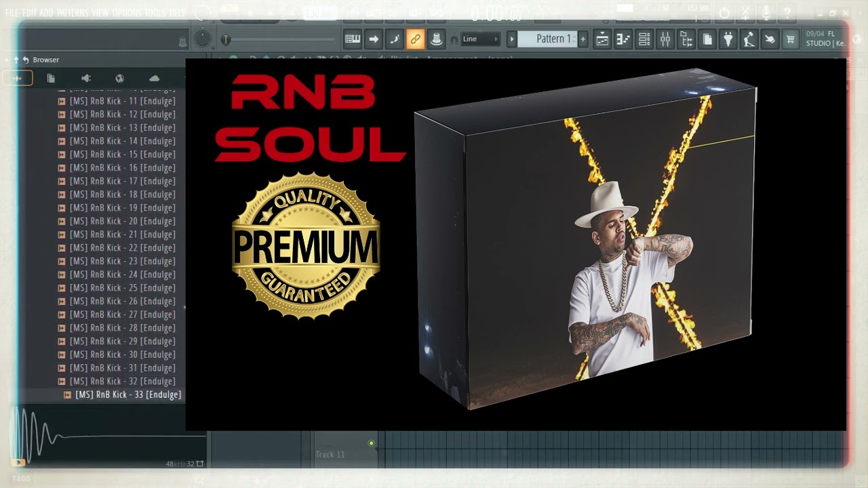Open the help question mark icon
Viewport: 868px width, 488px height.
click(x=787, y=13)
